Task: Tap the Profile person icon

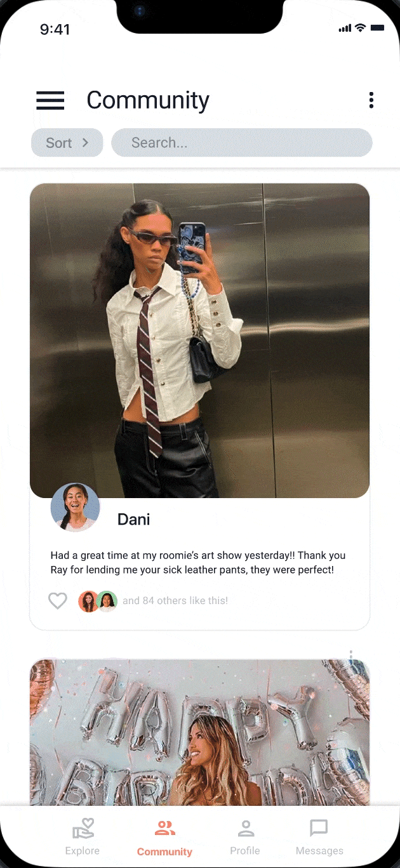Action: [246, 828]
